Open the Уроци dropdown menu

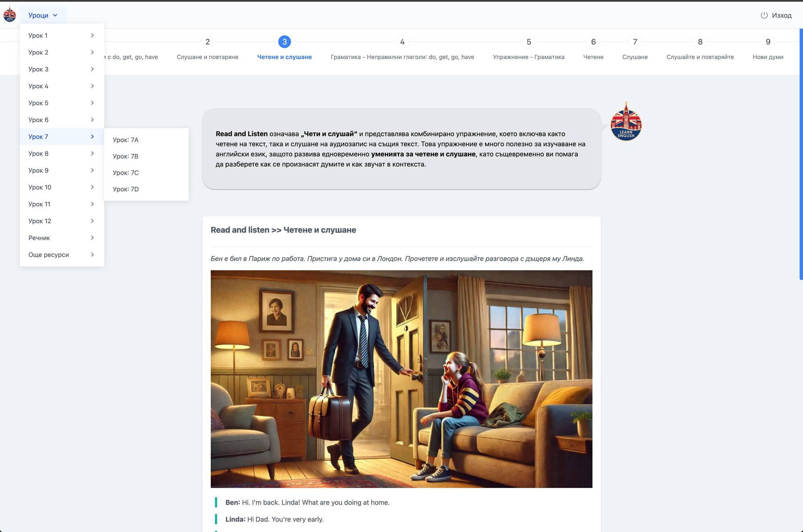(x=43, y=15)
